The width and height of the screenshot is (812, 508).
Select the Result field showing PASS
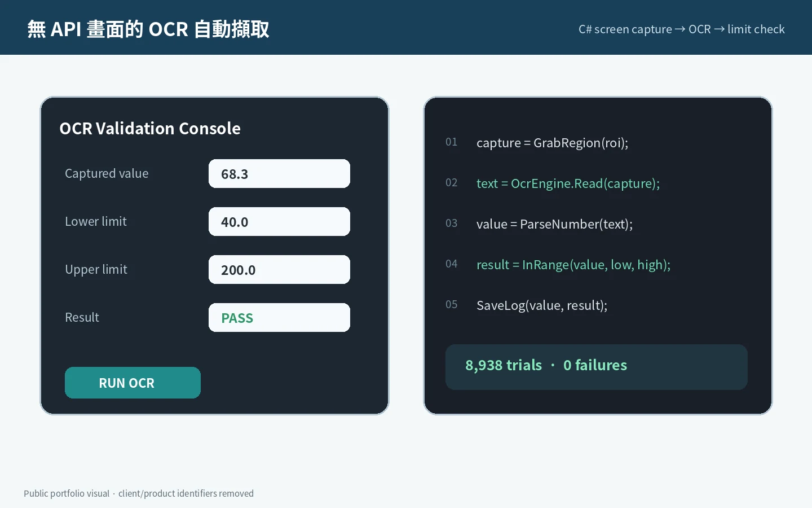(279, 318)
